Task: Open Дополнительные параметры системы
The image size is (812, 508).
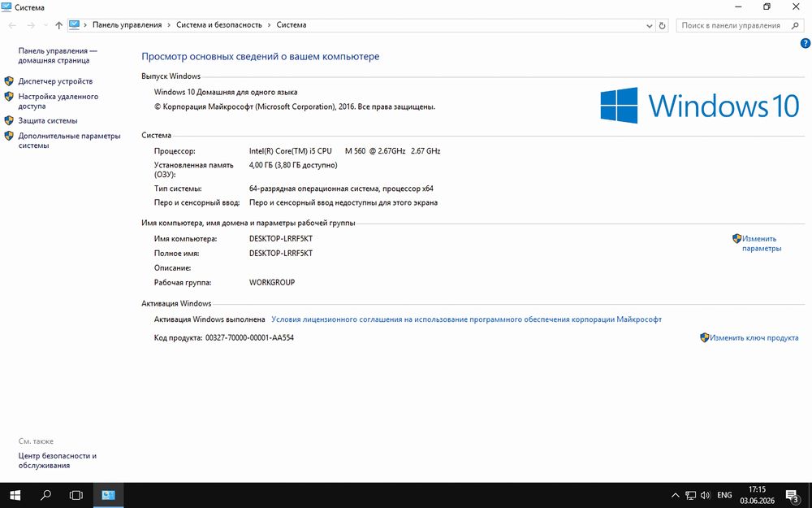Action: click(69, 141)
